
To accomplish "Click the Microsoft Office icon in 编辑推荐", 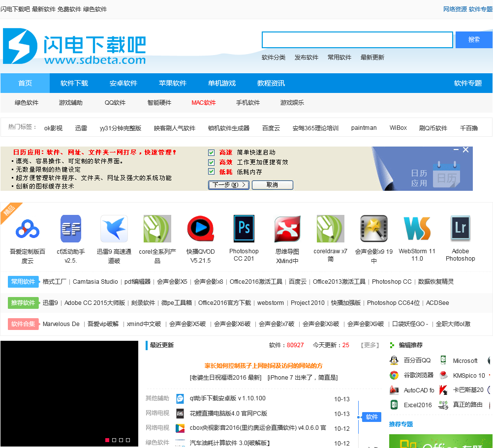I will tap(443, 360).
